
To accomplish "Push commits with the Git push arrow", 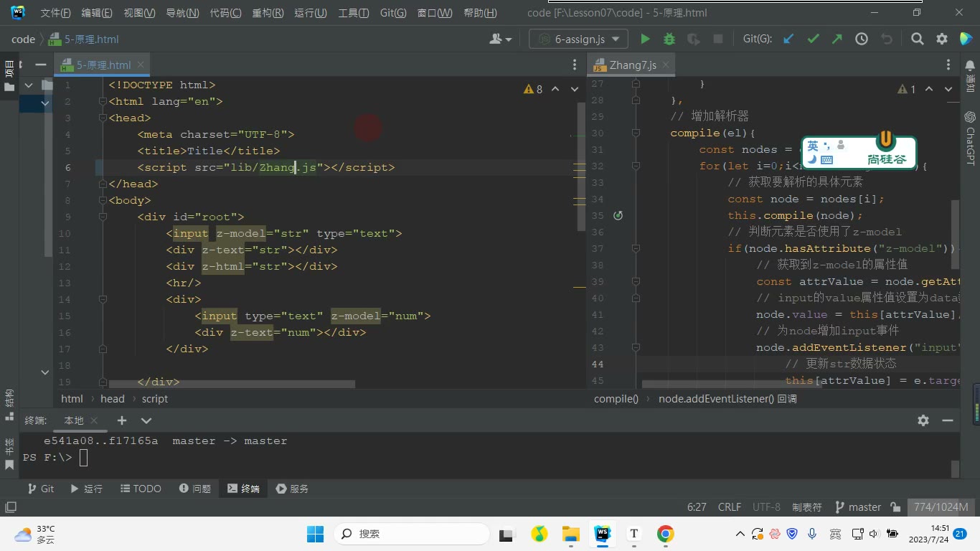I will [x=837, y=39].
